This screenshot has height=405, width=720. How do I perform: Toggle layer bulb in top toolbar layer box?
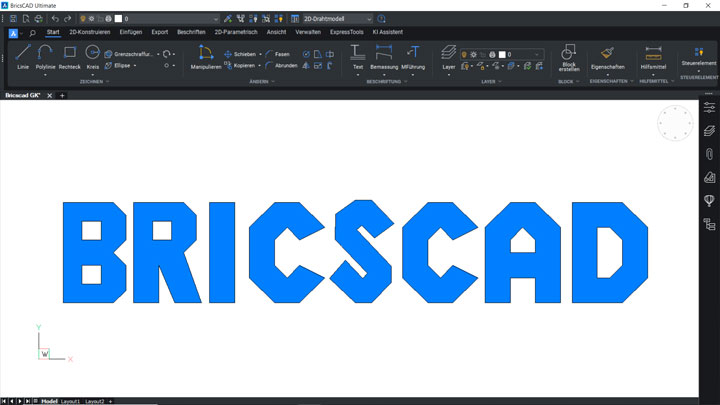(x=83, y=19)
